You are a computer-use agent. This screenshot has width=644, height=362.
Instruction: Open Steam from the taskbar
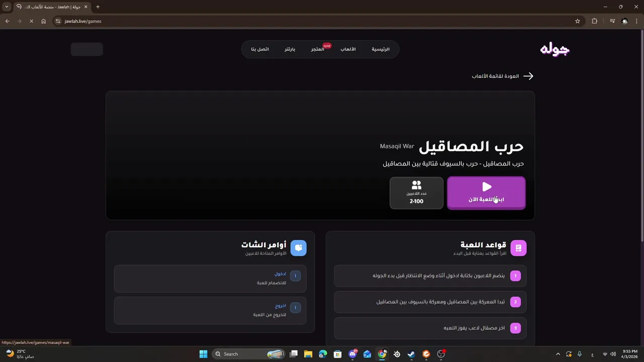412,354
